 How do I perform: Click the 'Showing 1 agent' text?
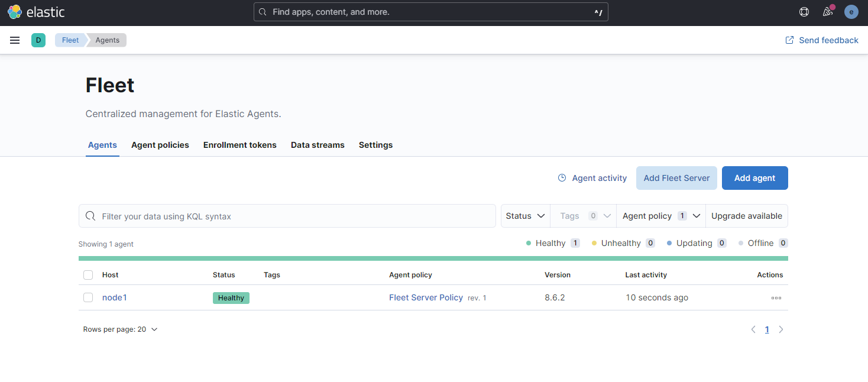pos(106,244)
